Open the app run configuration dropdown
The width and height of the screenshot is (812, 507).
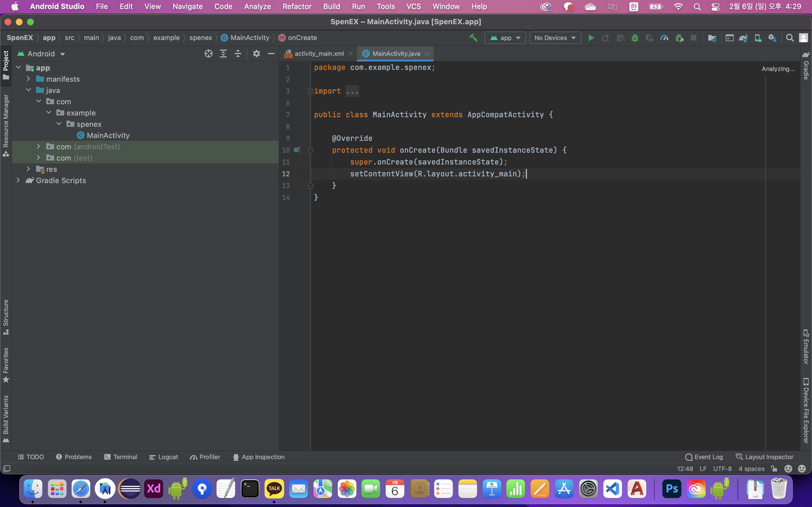tap(505, 38)
